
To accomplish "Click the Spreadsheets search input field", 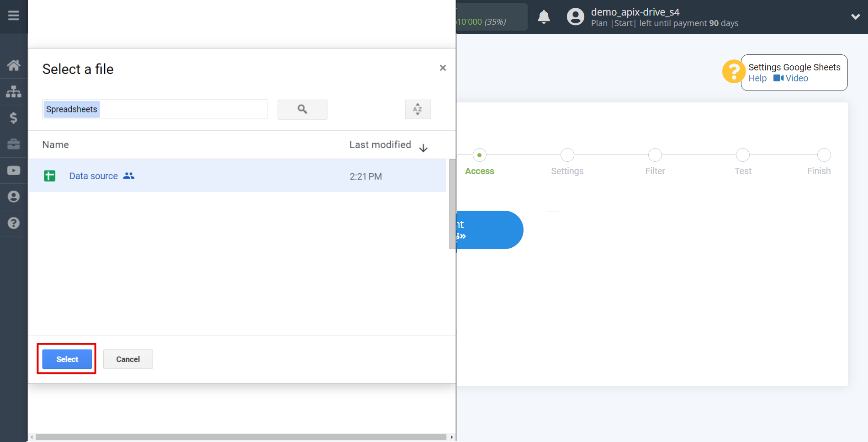I will (x=155, y=109).
